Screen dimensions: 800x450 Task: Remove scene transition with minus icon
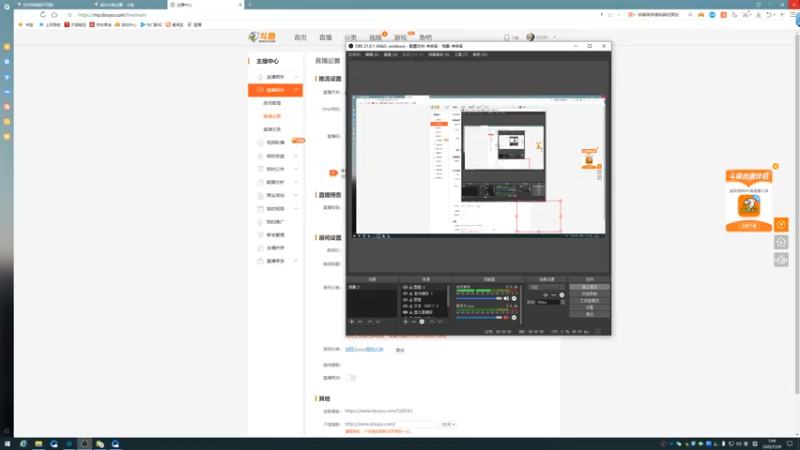tap(554, 295)
